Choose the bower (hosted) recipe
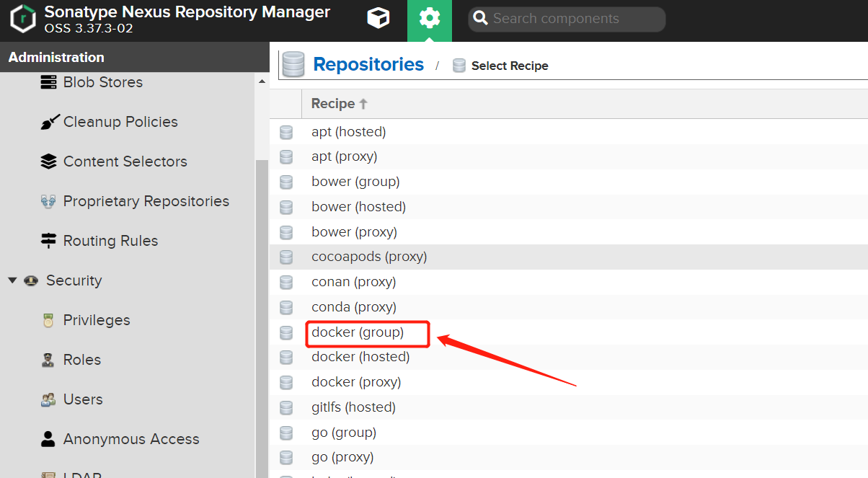This screenshot has width=868, height=478. [x=359, y=207]
